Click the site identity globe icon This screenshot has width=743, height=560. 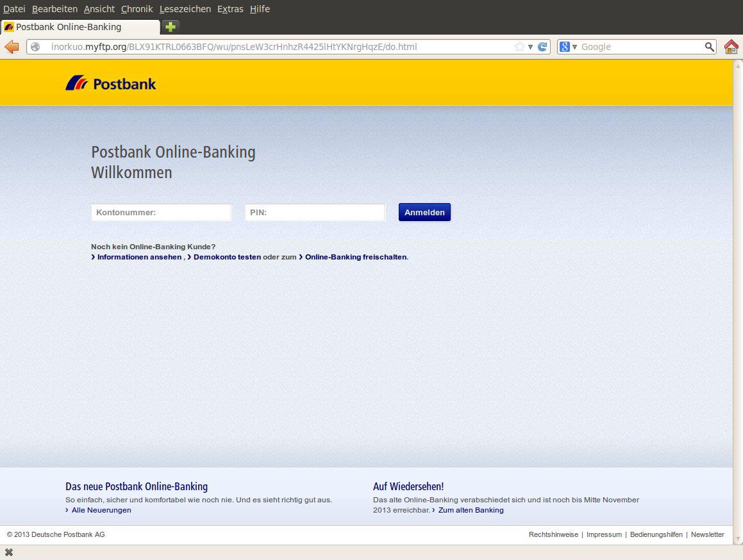tap(35, 47)
